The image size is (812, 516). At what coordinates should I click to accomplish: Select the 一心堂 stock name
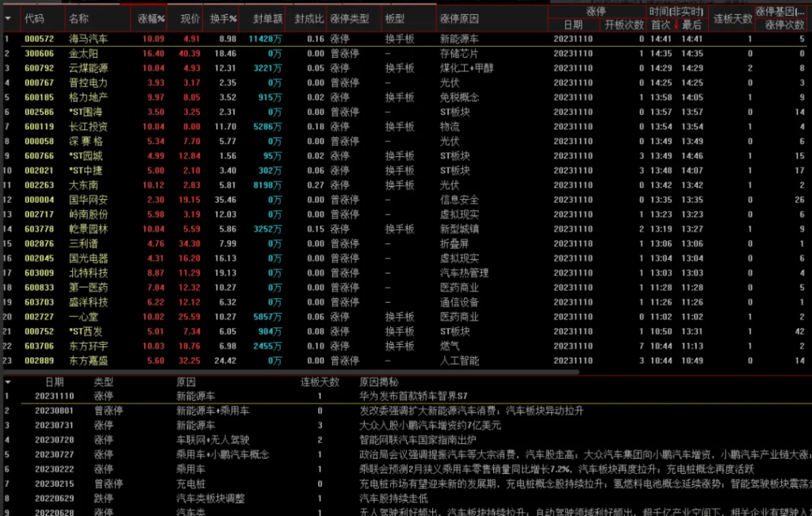(83, 317)
